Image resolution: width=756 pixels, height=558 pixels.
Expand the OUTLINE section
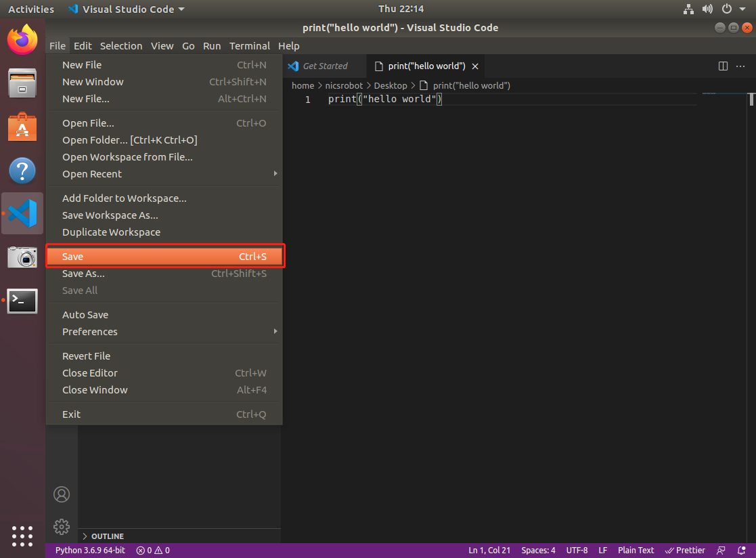tap(179, 536)
